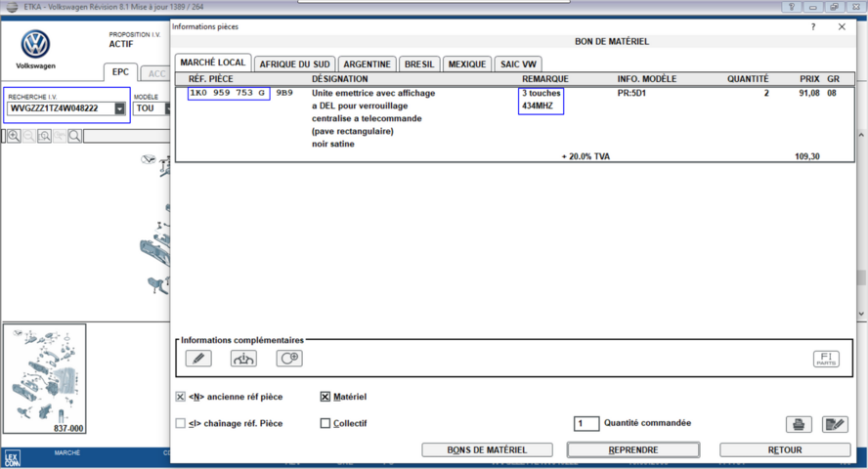Click the total with TVA 109,30

807,156
